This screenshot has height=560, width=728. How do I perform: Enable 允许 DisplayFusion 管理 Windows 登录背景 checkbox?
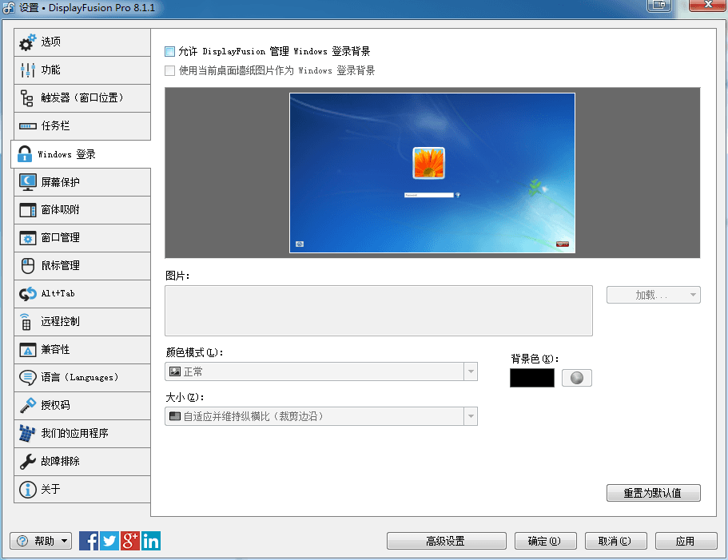[x=170, y=51]
